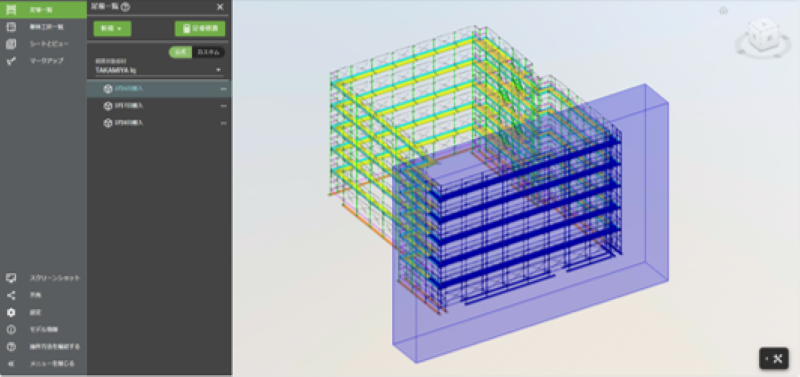Image resolution: width=800 pixels, height=377 pixels.
Task: Click the シートとビュー sidebar icon
Action: pos(11,44)
